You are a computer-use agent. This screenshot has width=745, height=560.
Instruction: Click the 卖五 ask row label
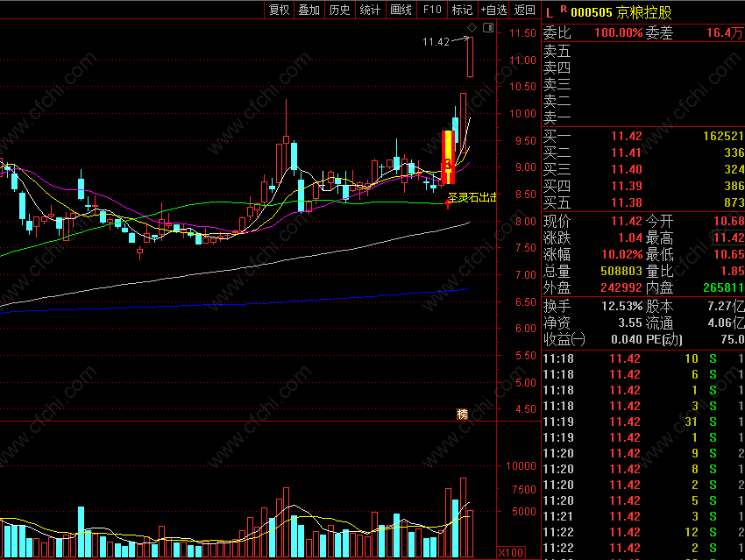click(557, 51)
